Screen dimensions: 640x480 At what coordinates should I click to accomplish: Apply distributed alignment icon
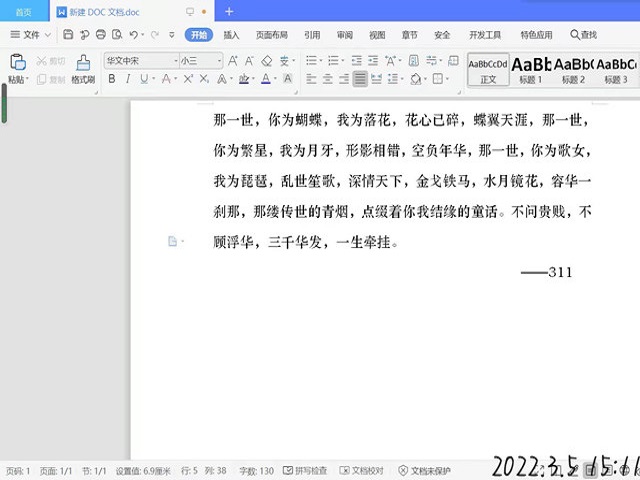(376, 79)
